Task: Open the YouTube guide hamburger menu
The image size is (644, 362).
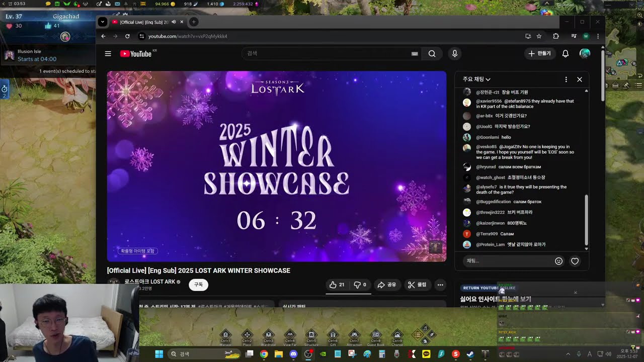Action: pyautogui.click(x=108, y=54)
